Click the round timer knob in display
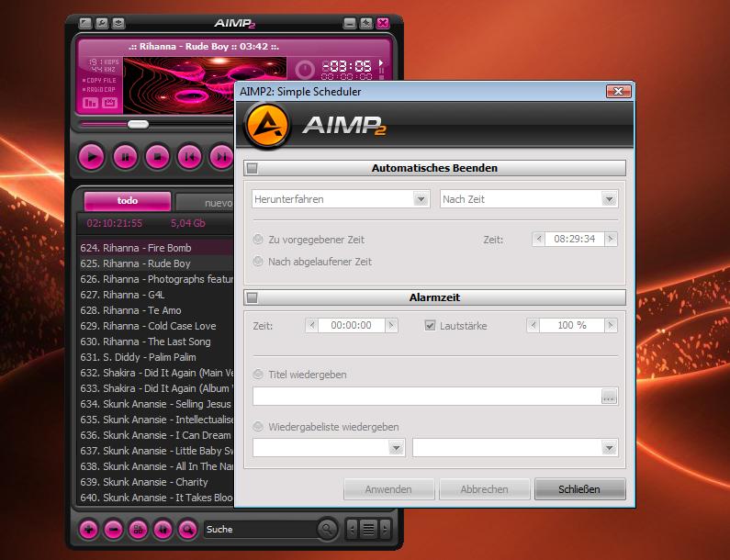 tap(305, 70)
